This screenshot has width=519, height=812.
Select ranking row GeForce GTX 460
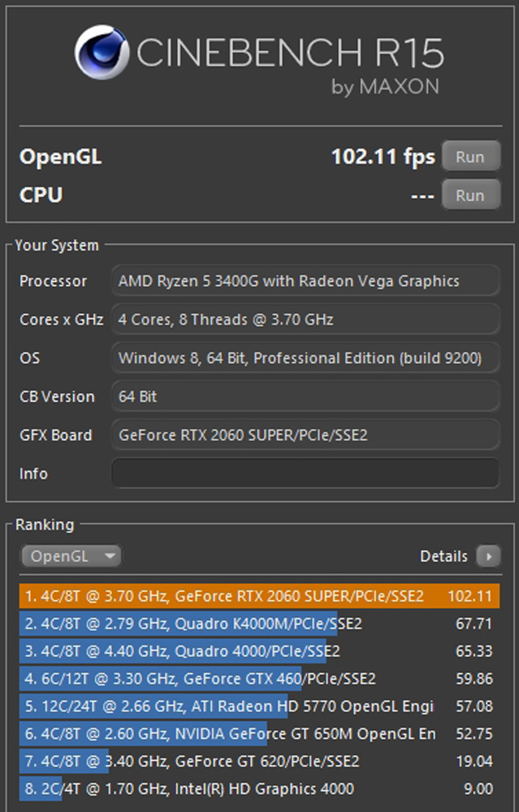pyautogui.click(x=260, y=678)
